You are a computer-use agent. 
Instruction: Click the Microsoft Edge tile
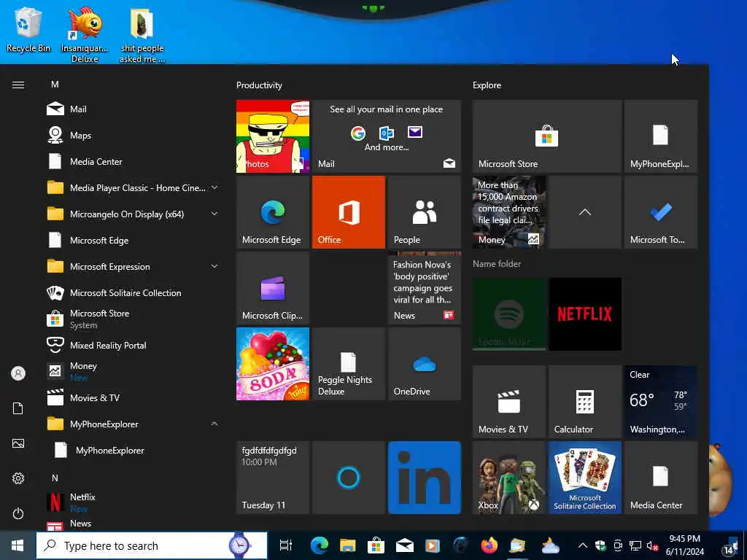(273, 212)
